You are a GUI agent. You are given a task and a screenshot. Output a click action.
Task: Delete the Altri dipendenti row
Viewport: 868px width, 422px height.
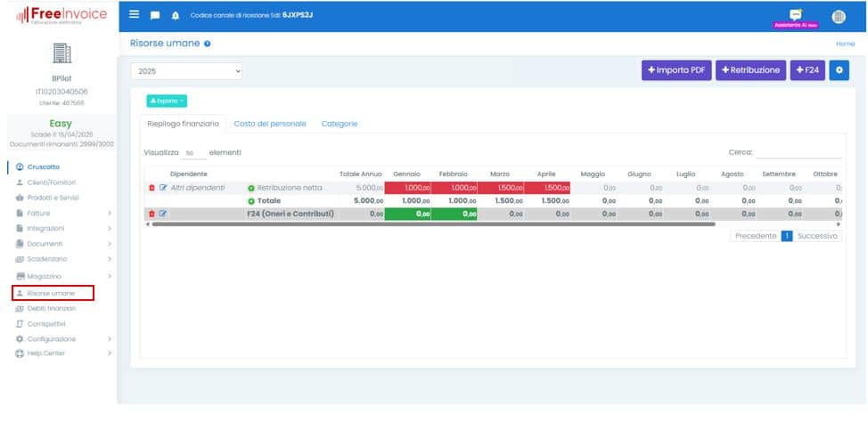(x=152, y=188)
